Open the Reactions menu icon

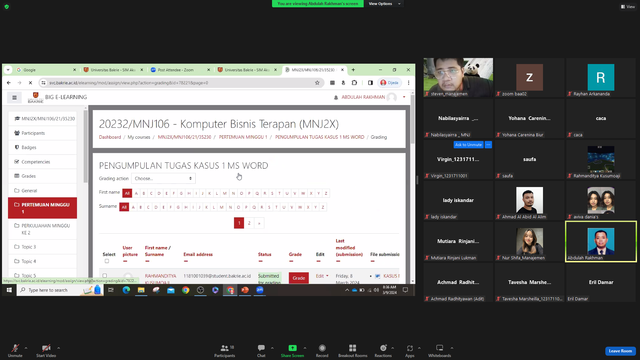tap(383, 348)
